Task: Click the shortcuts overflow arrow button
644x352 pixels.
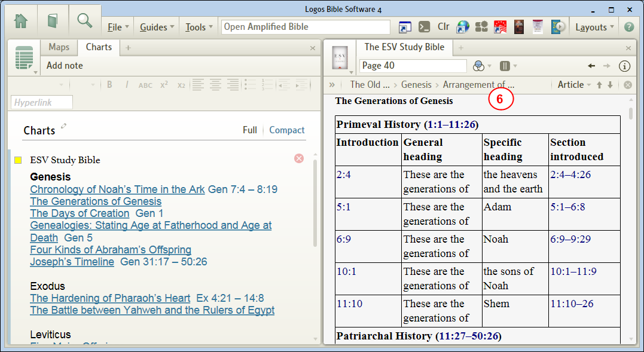Action: tap(561, 27)
